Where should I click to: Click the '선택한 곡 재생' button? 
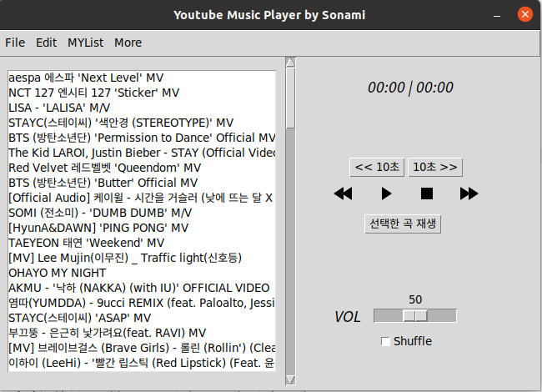tap(403, 224)
